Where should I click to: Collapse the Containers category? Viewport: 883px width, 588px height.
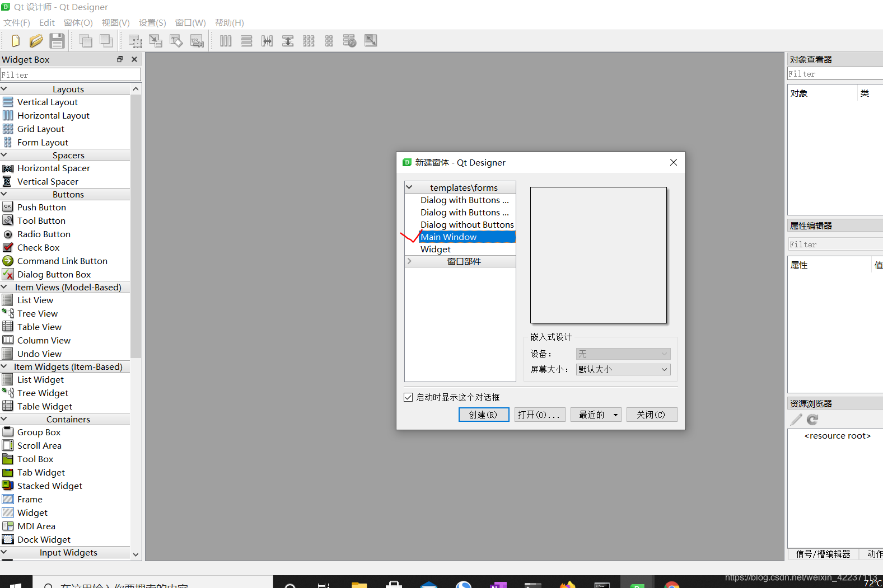click(x=4, y=419)
